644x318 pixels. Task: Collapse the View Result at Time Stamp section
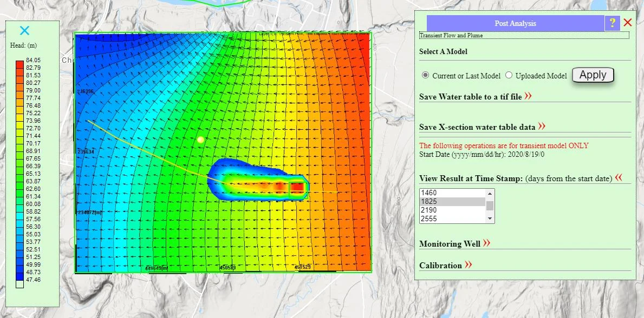(x=619, y=178)
